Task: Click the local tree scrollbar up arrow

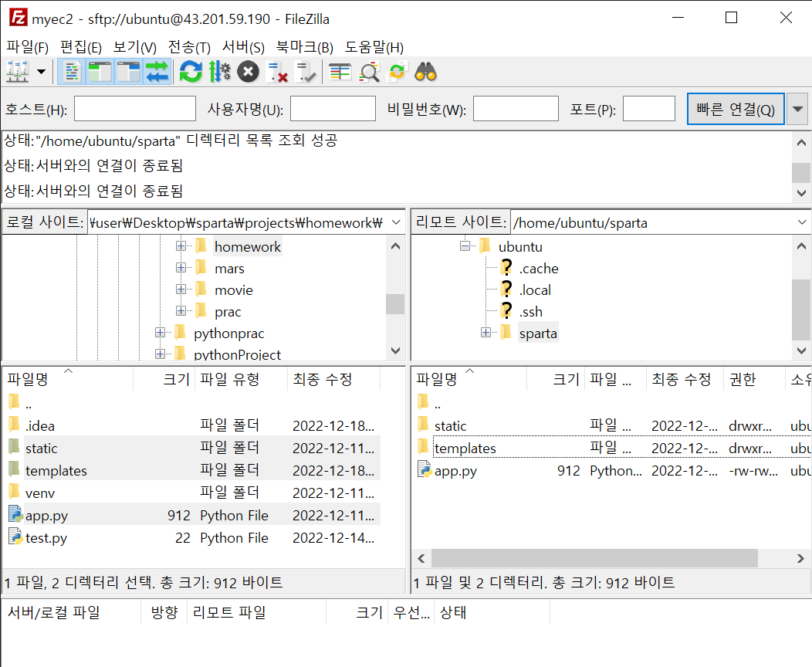Action: pos(396,246)
